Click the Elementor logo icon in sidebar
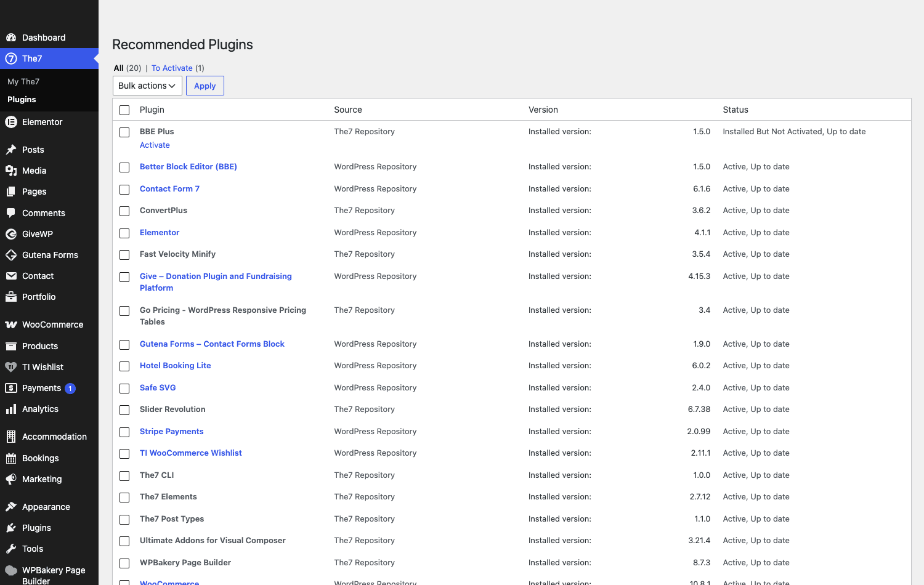924x585 pixels. click(11, 122)
